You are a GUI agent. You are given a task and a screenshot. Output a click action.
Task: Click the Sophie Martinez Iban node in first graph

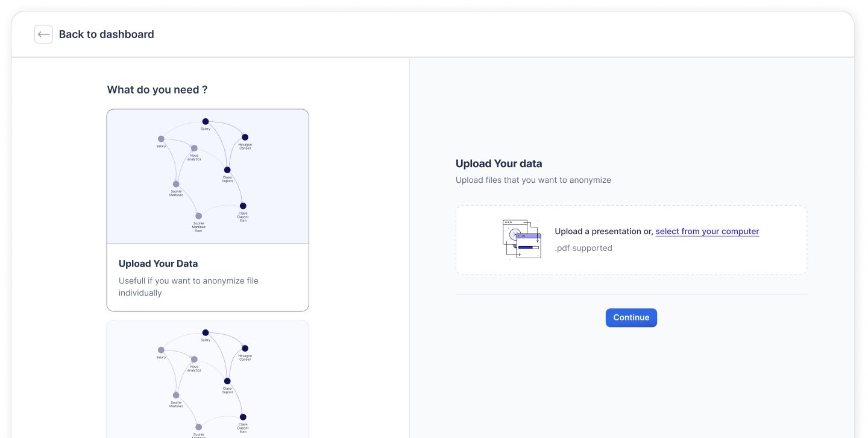point(198,216)
